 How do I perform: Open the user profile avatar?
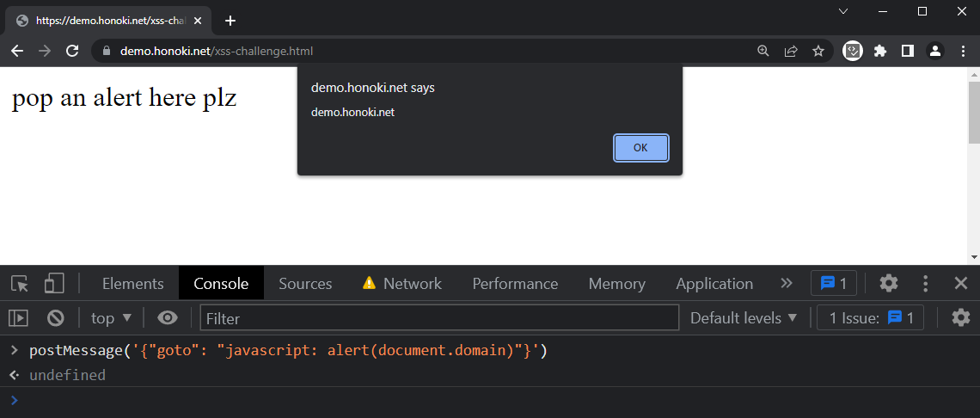coord(935,52)
